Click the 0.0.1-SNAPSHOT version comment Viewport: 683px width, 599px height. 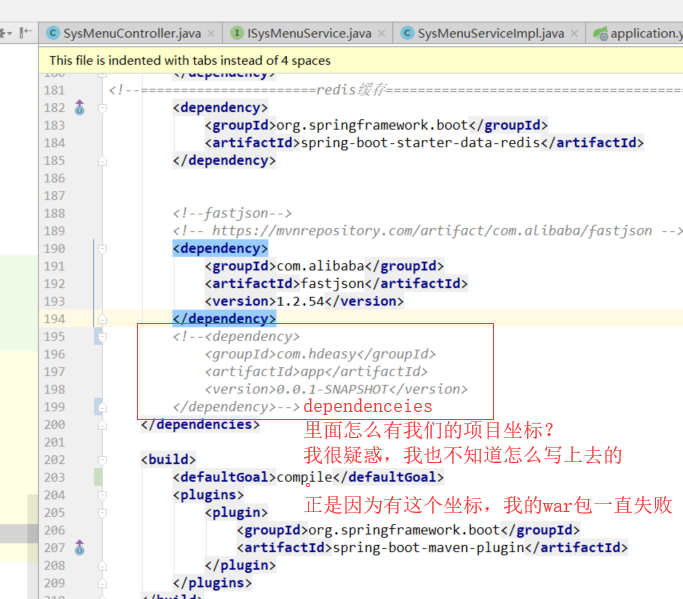point(336,389)
